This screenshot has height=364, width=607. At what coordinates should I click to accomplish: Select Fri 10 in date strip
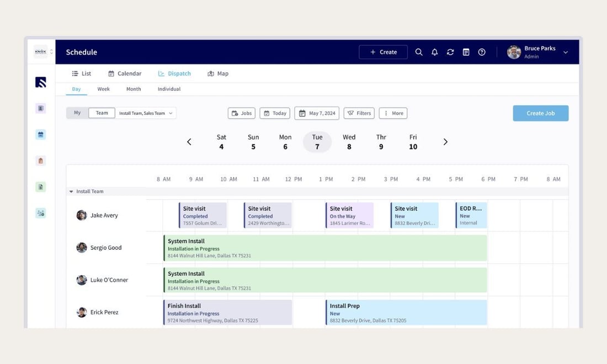[413, 142]
